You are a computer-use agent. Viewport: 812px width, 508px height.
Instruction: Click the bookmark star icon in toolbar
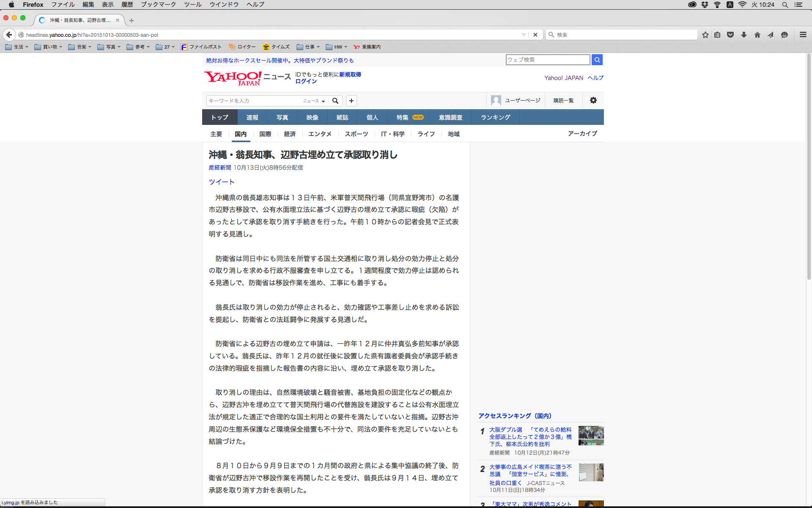[705, 35]
